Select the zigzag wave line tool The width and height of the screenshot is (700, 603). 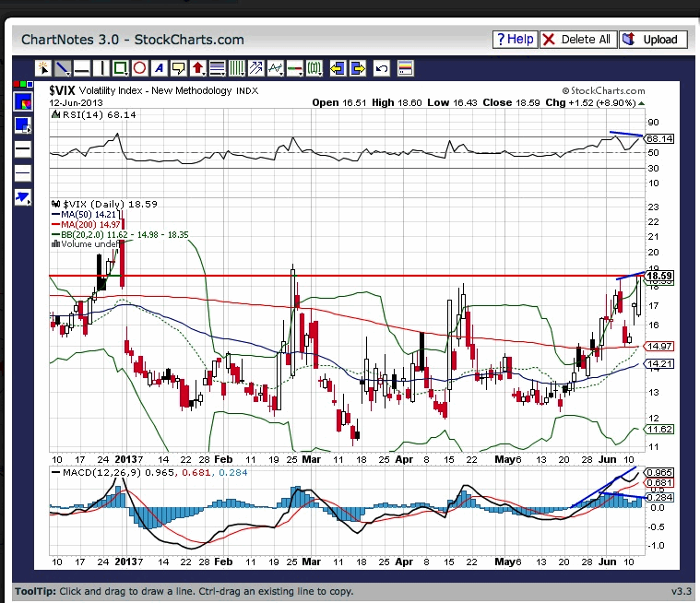[276, 68]
